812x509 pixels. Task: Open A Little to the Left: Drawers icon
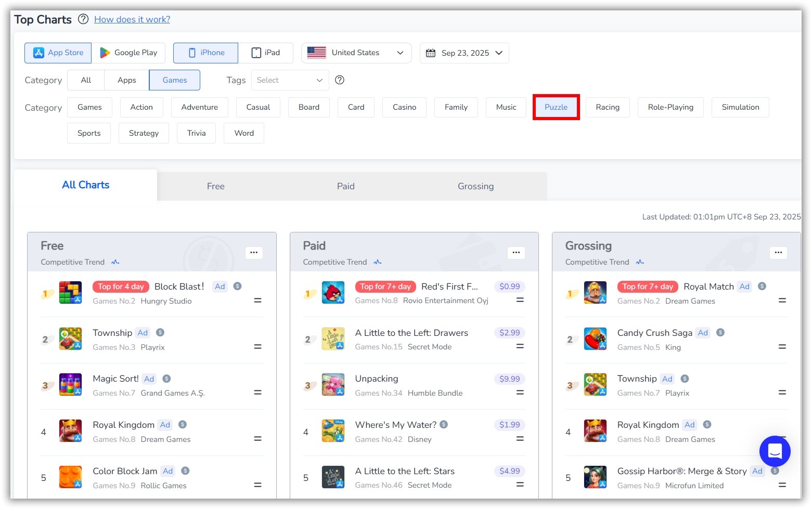click(x=333, y=339)
